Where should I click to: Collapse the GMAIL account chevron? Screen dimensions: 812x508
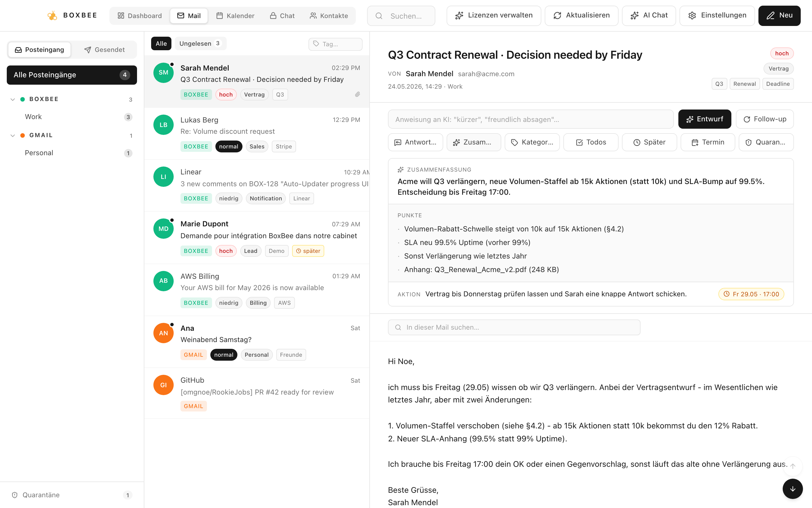click(13, 135)
